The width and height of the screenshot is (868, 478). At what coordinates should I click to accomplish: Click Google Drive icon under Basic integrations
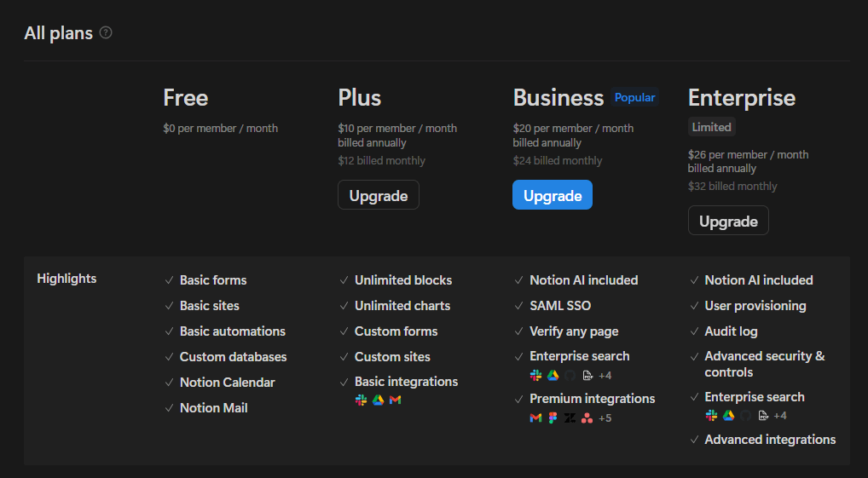point(378,400)
